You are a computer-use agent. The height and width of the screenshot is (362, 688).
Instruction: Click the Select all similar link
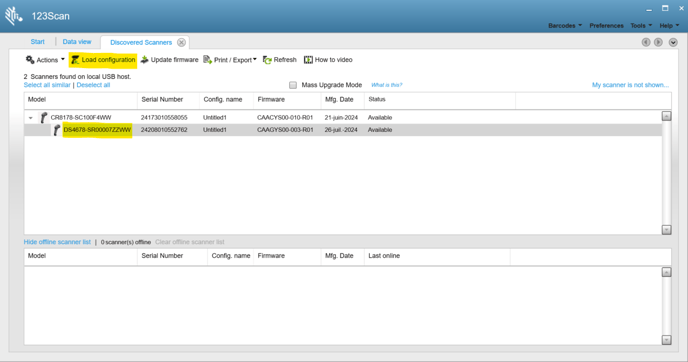[47, 85]
